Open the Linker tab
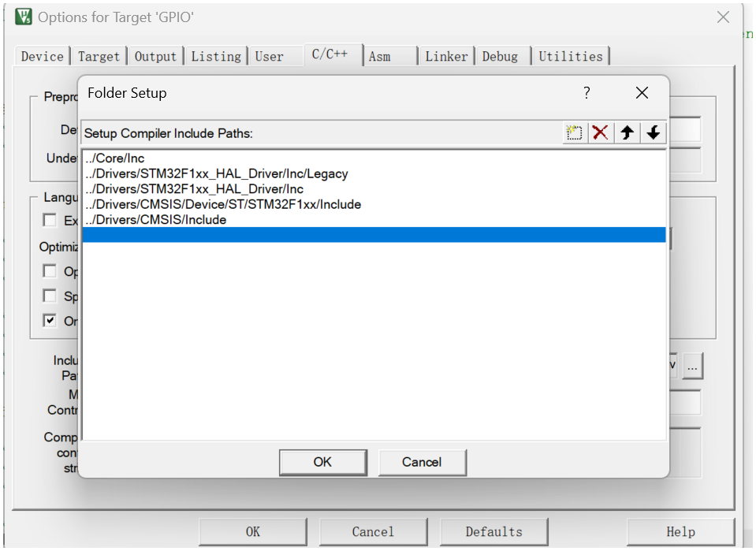This screenshot has height=551, width=756. [446, 57]
